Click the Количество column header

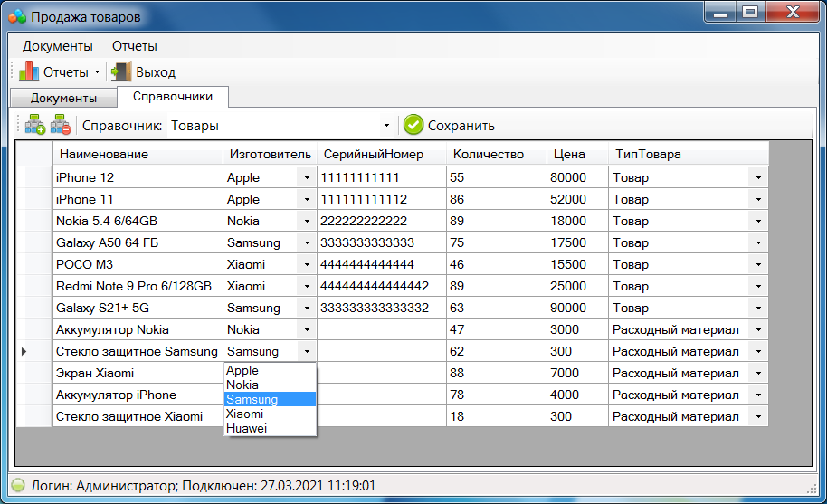[x=497, y=154]
